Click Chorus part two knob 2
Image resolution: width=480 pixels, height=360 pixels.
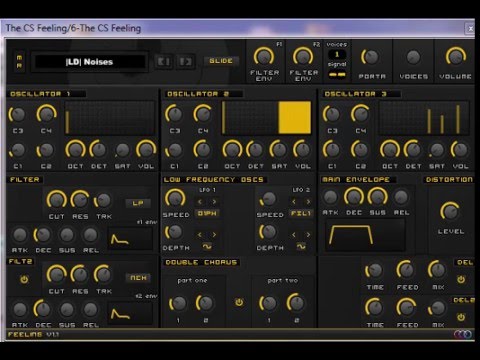[296, 304]
